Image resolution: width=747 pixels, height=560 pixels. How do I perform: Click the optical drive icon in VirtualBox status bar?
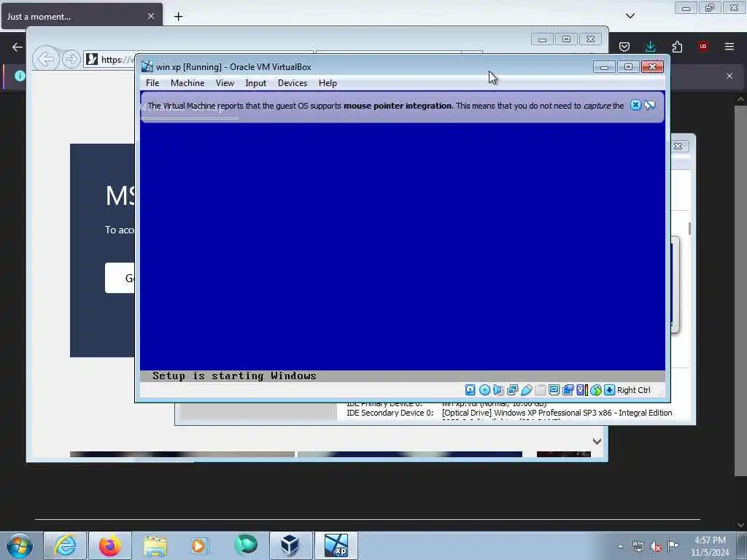484,390
